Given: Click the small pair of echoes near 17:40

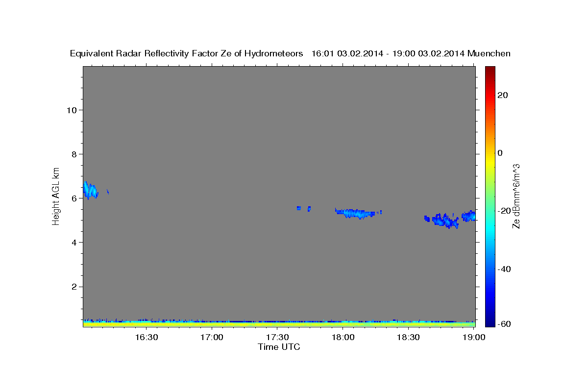Looking at the screenshot, I should pyautogui.click(x=304, y=208).
